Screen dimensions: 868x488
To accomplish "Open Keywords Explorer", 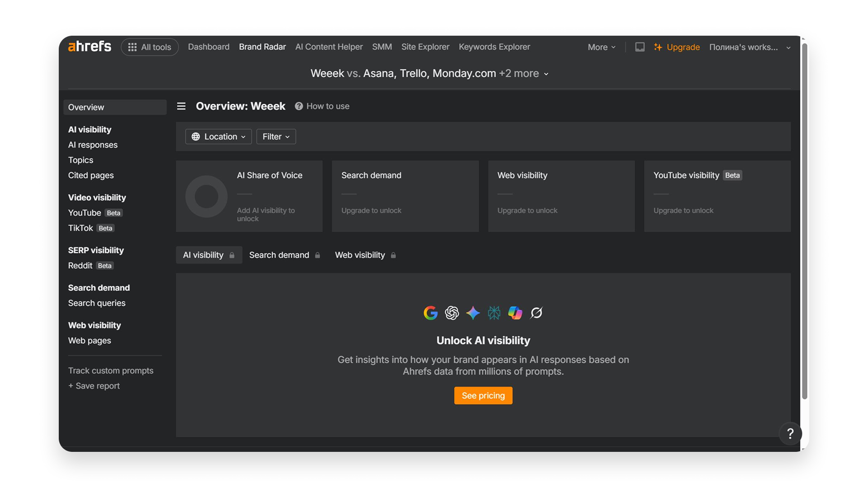I will [x=495, y=47].
